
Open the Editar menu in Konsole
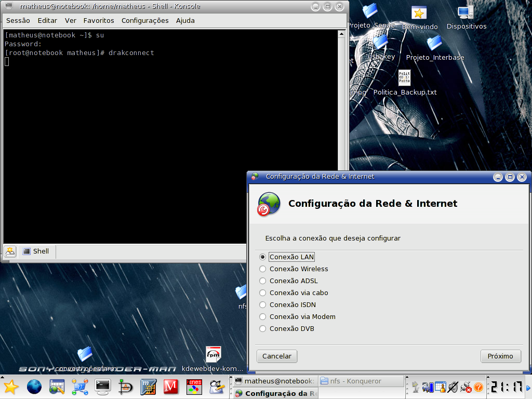coord(47,21)
